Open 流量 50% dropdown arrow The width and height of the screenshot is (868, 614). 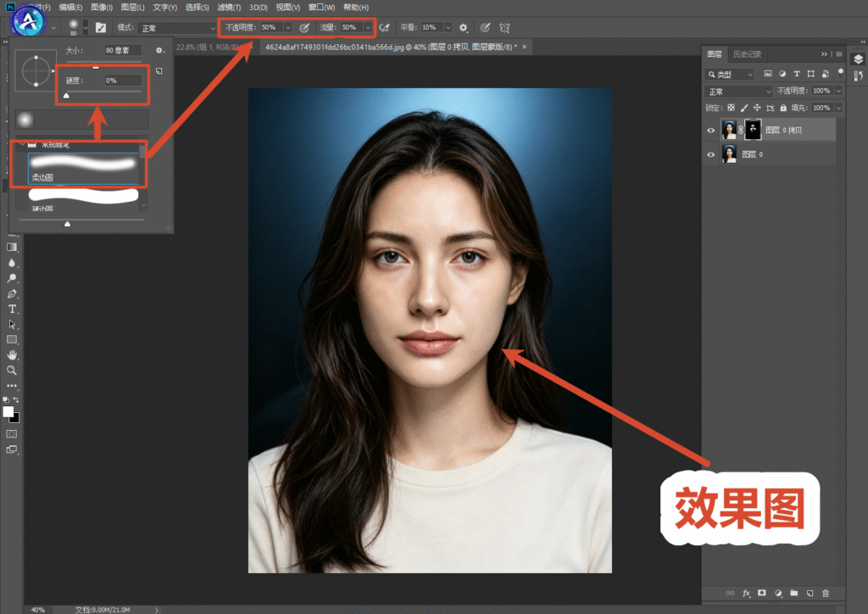point(368,27)
